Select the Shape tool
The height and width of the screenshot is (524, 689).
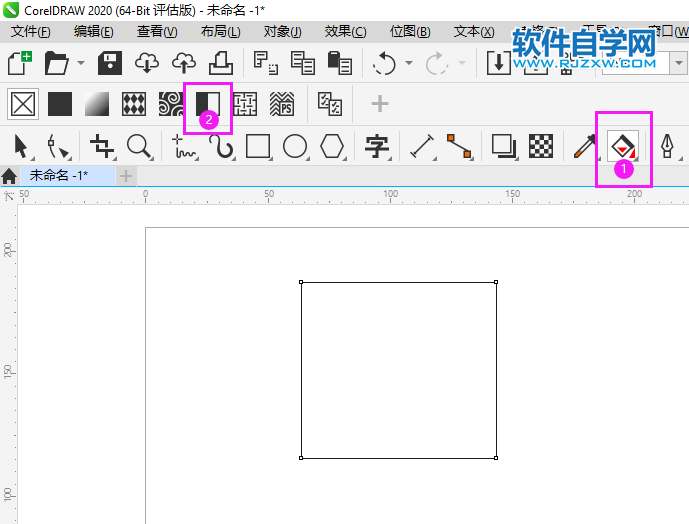click(x=58, y=146)
